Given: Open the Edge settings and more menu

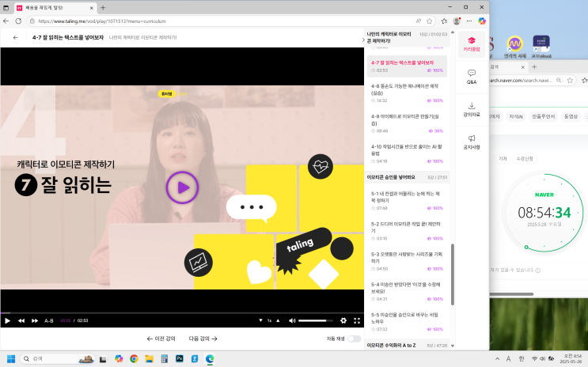Looking at the screenshot, I should [469, 21].
